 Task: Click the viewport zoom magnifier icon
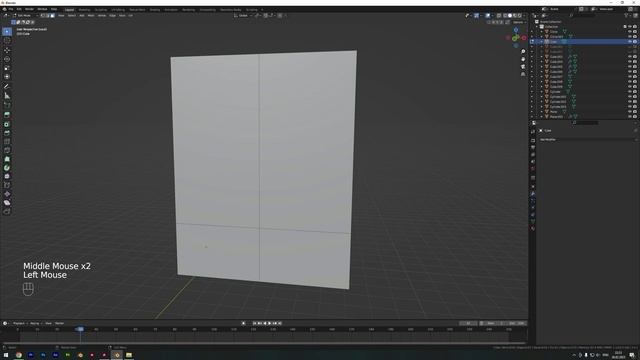click(x=523, y=52)
